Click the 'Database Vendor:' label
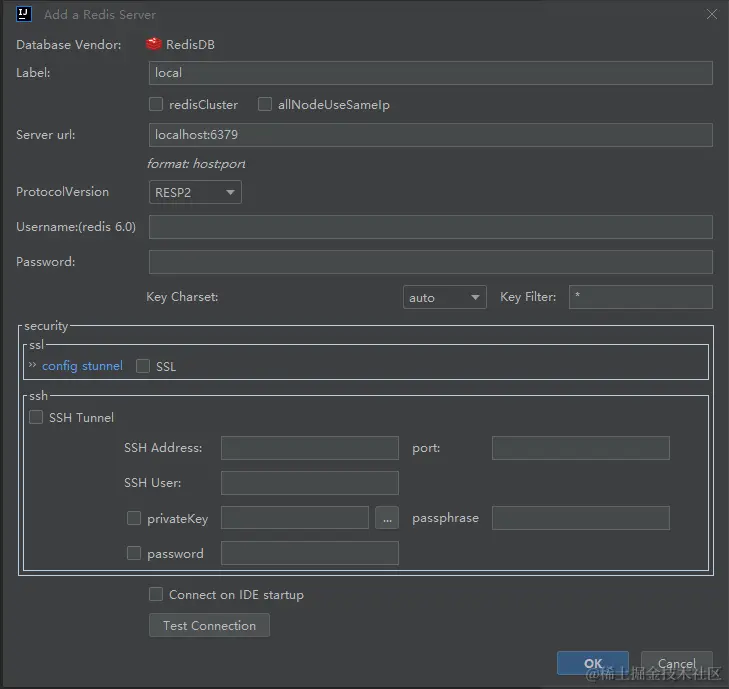 click(69, 45)
